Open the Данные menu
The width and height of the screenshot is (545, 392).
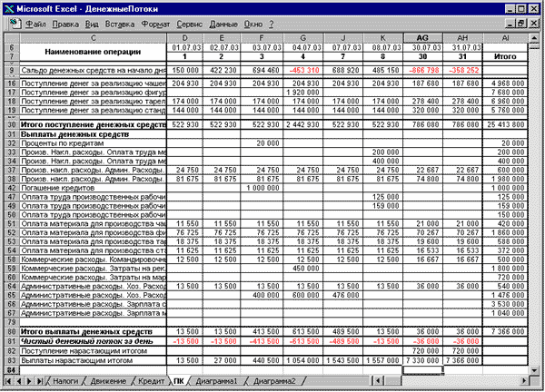[223, 24]
